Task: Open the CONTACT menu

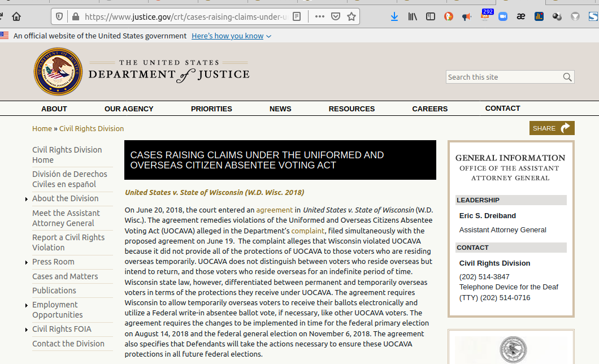Action: coord(502,109)
